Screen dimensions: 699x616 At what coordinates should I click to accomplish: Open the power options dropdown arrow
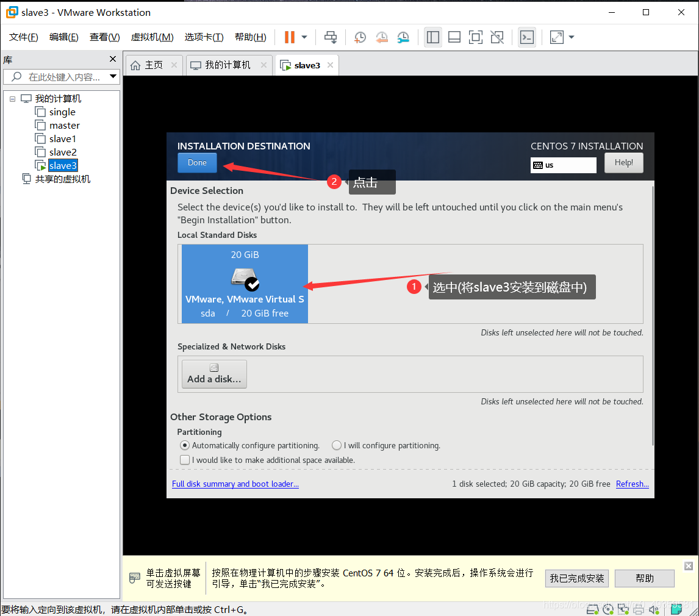(x=304, y=37)
